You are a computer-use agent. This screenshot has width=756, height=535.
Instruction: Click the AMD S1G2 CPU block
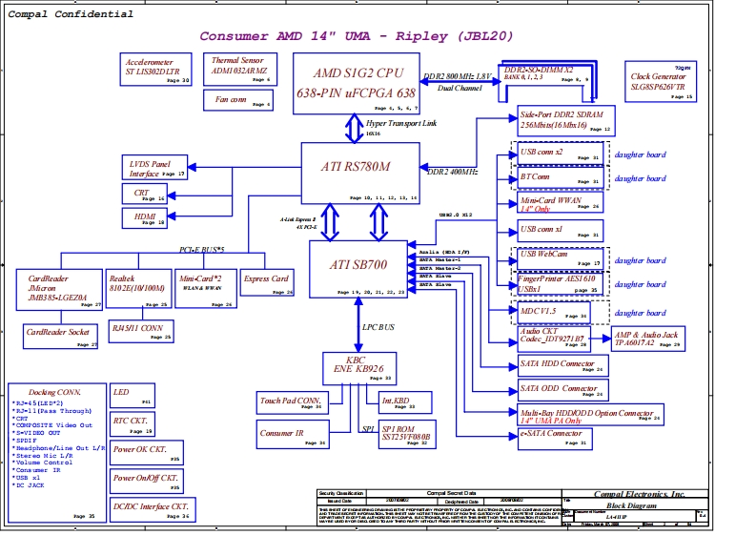[354, 83]
